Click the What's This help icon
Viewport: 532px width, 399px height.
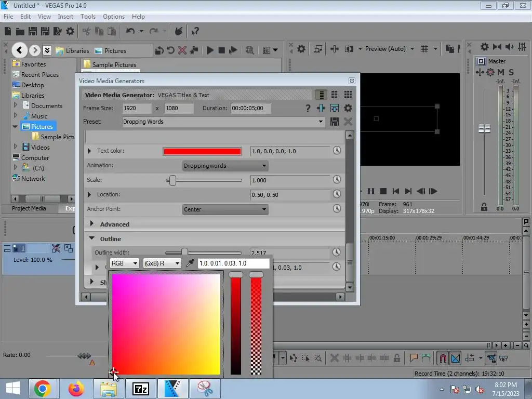(195, 32)
